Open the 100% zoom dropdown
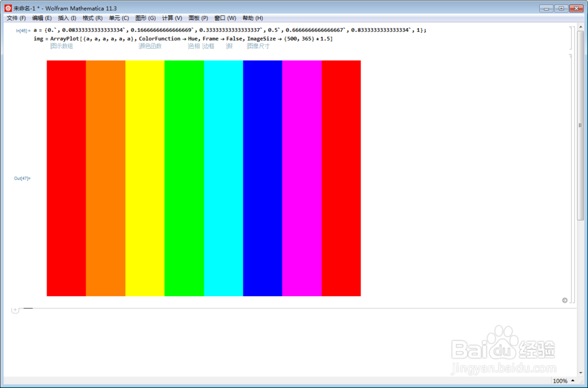The width and height of the screenshot is (588, 388). [x=564, y=381]
